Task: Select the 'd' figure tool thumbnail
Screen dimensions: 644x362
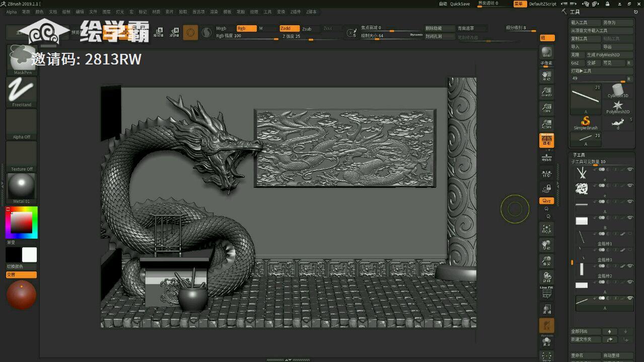Action: click(618, 123)
